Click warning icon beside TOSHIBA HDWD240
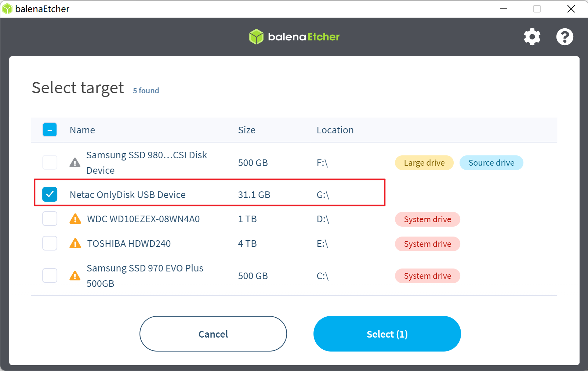588x371 pixels. click(x=75, y=244)
